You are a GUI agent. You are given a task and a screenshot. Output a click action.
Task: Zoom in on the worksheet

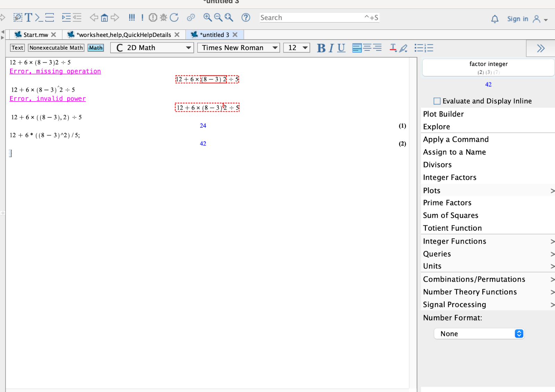pyautogui.click(x=207, y=17)
